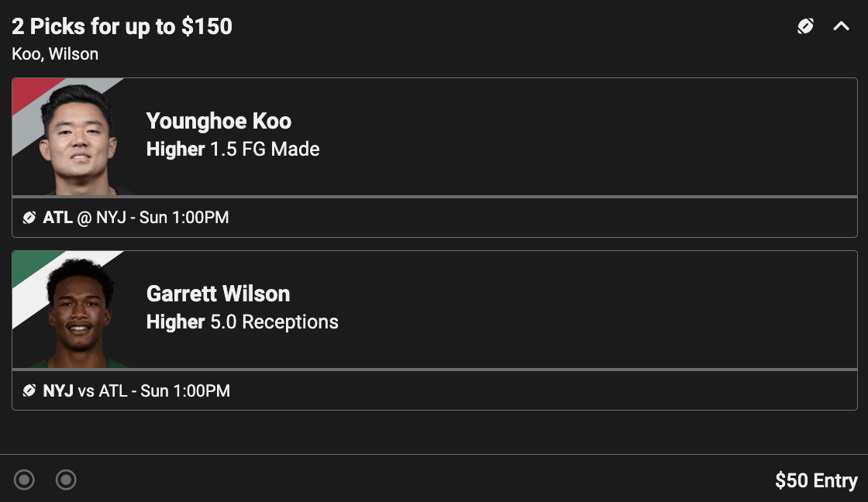The width and height of the screenshot is (868, 502).
Task: Select the Higher 1.5 FG Made pick
Action: click(x=233, y=150)
